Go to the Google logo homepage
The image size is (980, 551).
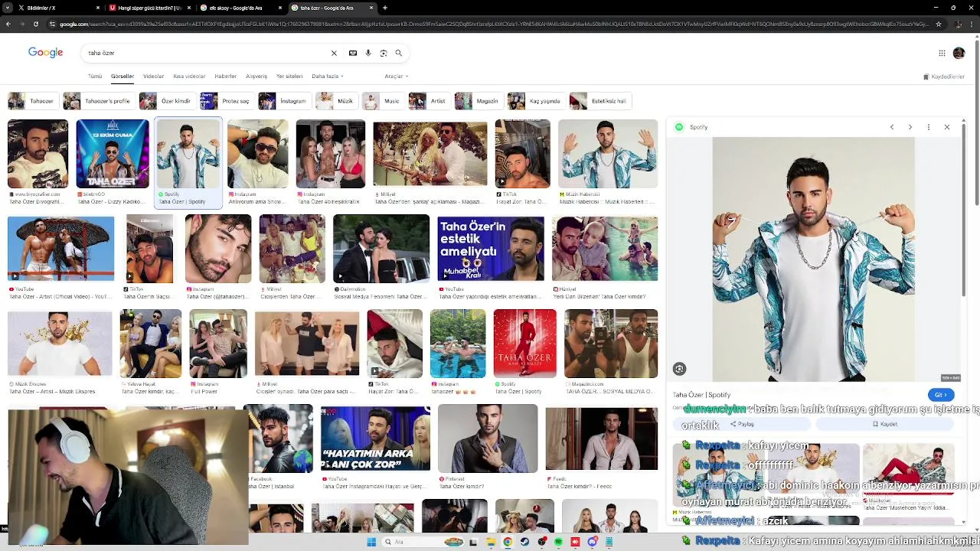45,52
